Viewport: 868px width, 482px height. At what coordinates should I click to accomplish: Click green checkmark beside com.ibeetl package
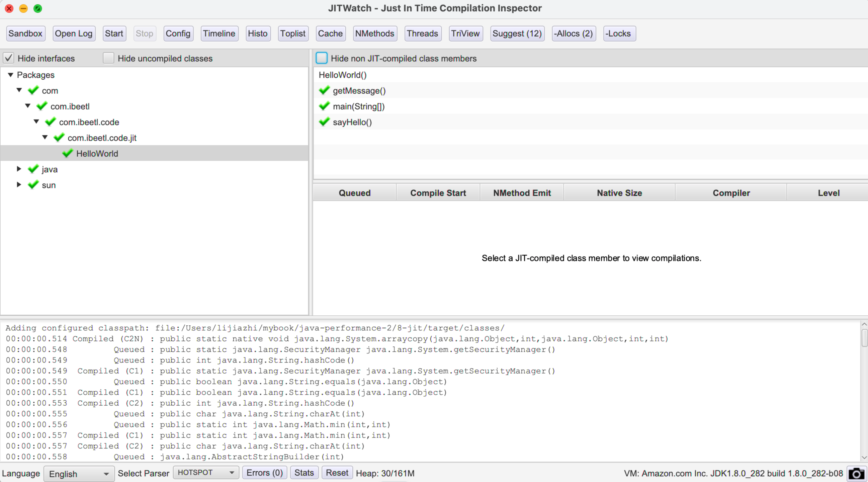(x=42, y=106)
